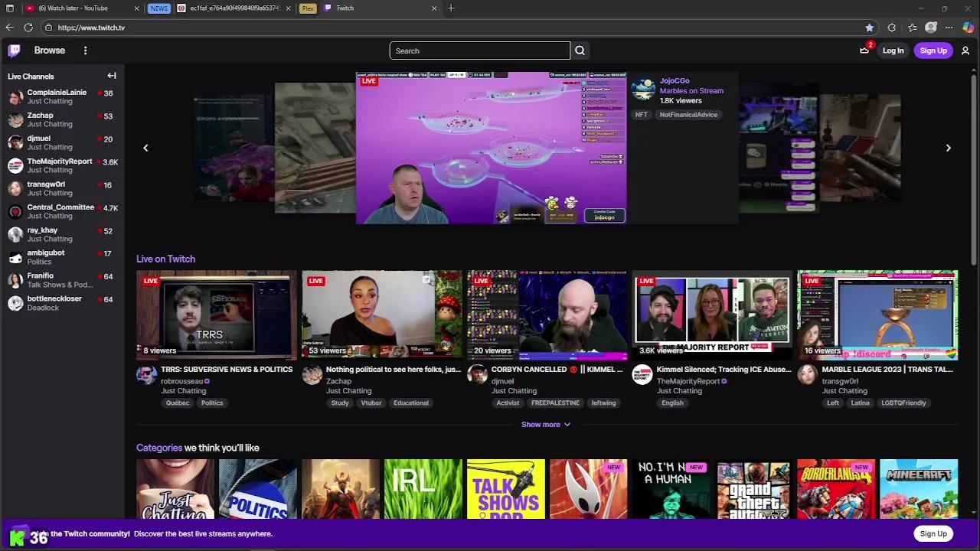Click Browse in Twitch header
Image resolution: width=980 pixels, height=551 pixels.
pyautogui.click(x=50, y=51)
